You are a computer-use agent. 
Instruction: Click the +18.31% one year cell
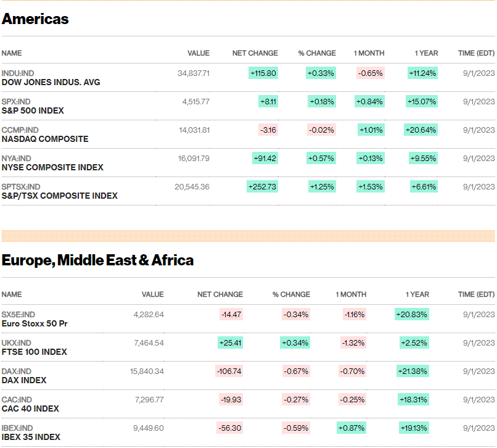[413, 400]
